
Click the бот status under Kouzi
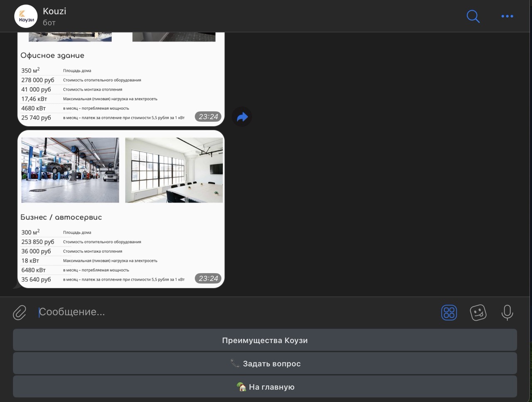click(x=49, y=22)
